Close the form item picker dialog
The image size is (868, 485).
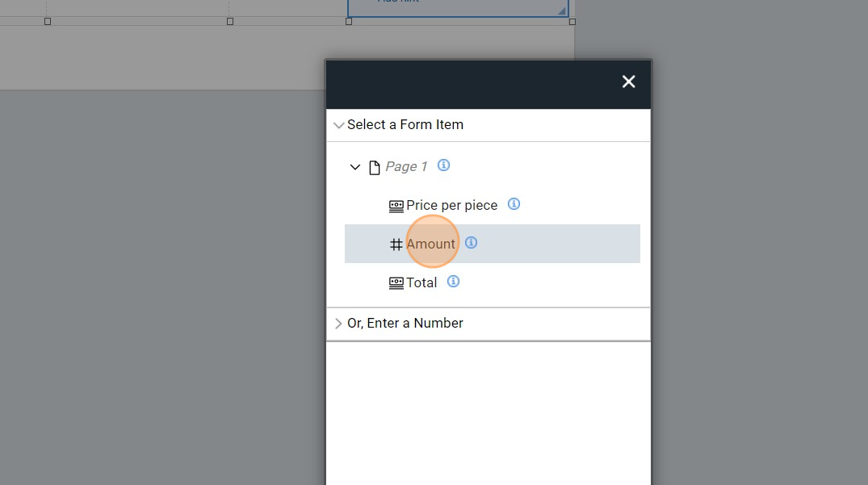point(629,82)
